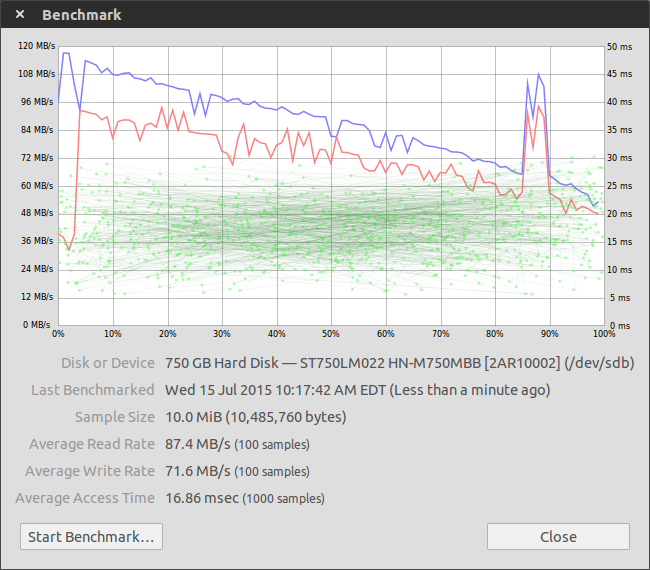Click the Last Benchmarked label
The width and height of the screenshot is (650, 570).
tap(93, 390)
